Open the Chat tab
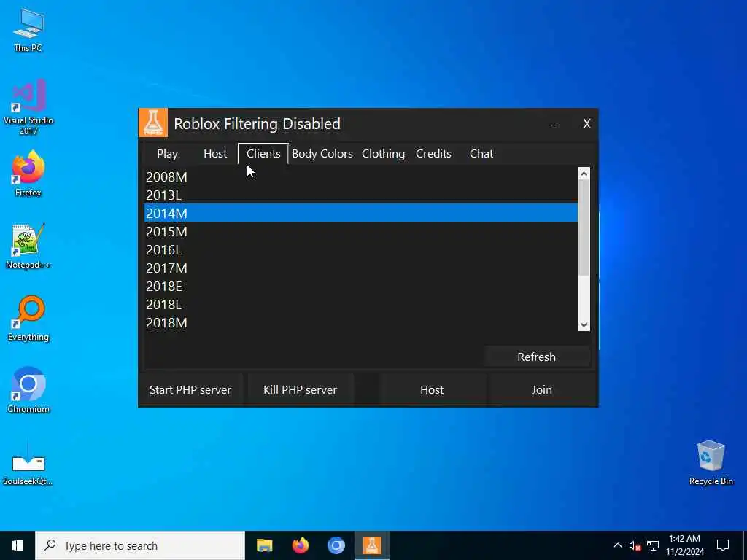 coord(481,154)
